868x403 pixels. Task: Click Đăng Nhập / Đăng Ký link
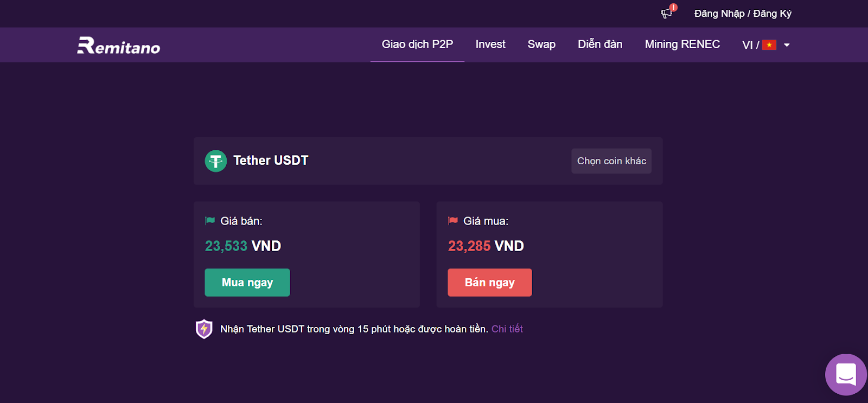click(x=743, y=14)
